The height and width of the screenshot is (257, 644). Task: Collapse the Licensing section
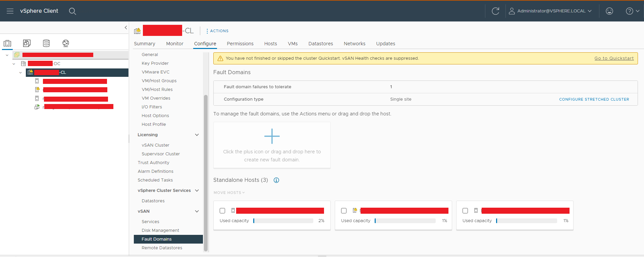[x=197, y=135]
